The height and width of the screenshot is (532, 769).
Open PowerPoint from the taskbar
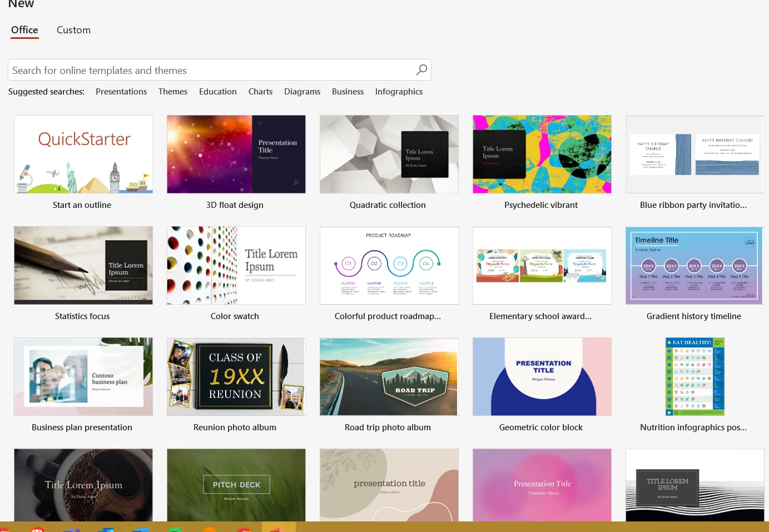(279, 527)
